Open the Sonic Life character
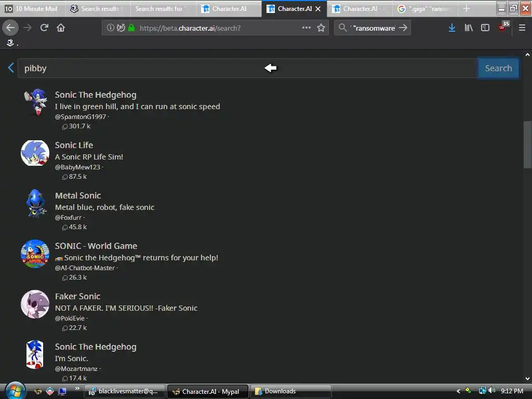Image resolution: width=532 pixels, height=399 pixels. [x=74, y=145]
